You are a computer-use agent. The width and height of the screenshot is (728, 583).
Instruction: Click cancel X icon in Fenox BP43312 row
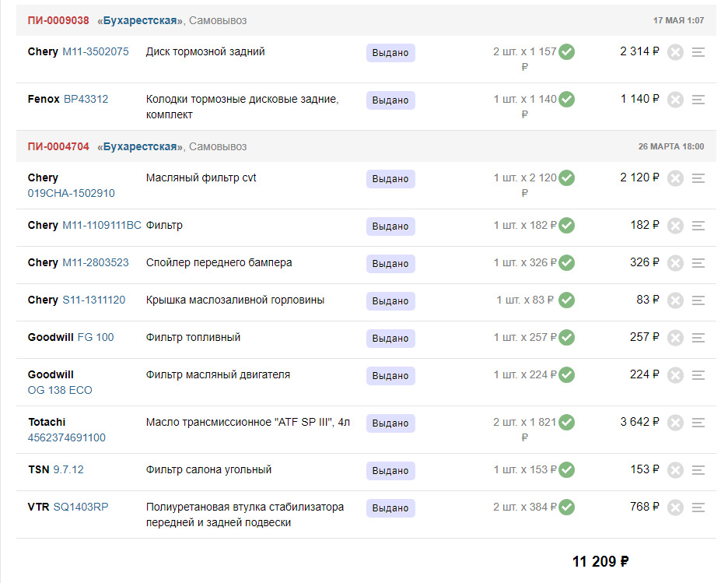point(675,100)
